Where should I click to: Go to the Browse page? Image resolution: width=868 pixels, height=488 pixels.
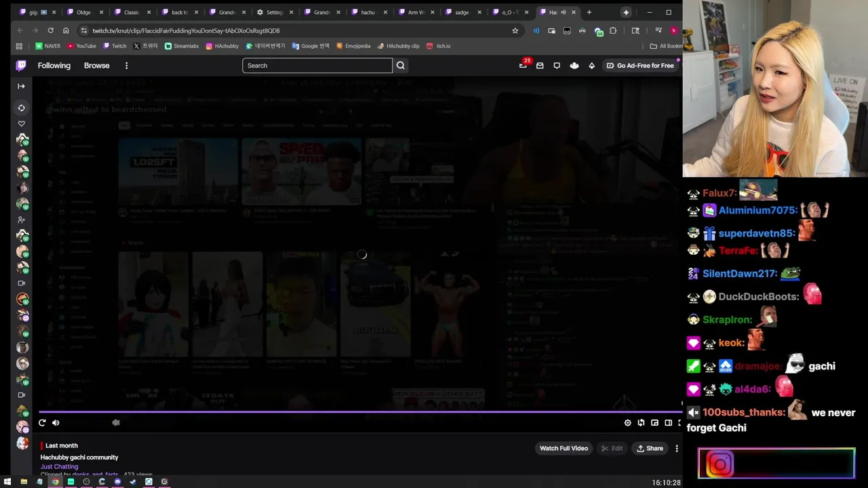coord(97,66)
